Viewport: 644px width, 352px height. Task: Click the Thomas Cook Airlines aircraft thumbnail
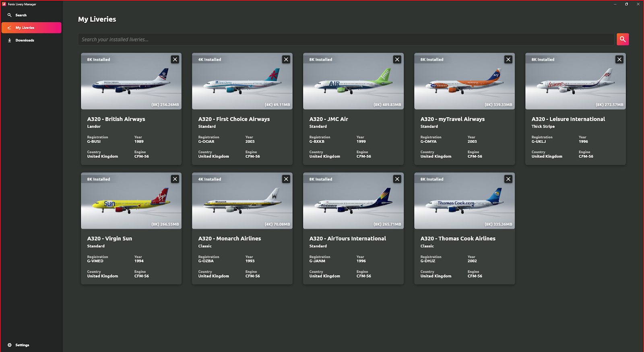(x=464, y=201)
